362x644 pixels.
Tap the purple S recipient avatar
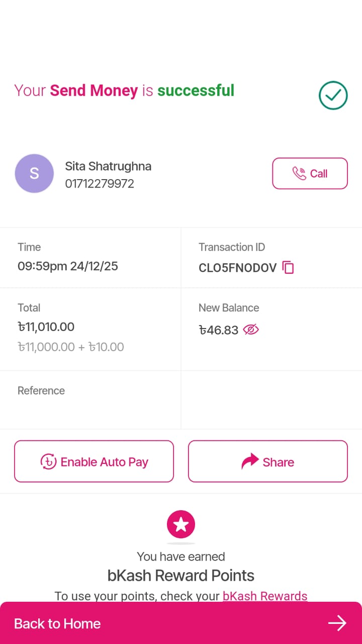(x=34, y=174)
